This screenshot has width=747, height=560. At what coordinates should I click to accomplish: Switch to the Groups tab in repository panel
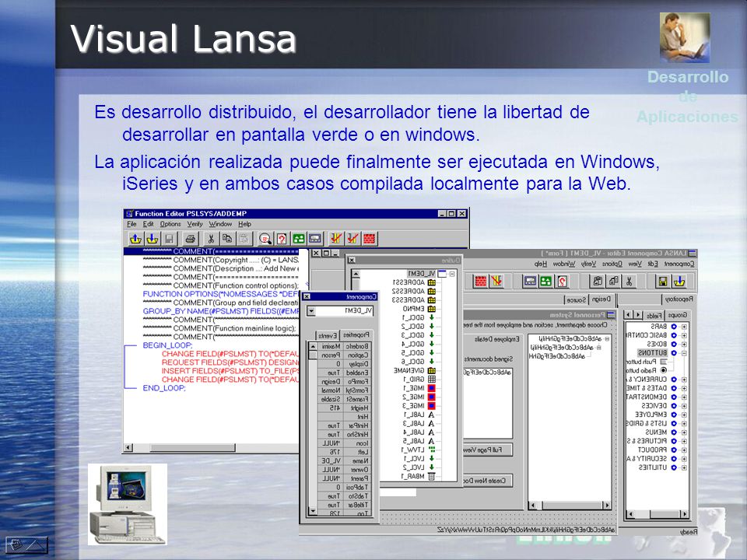click(678, 315)
